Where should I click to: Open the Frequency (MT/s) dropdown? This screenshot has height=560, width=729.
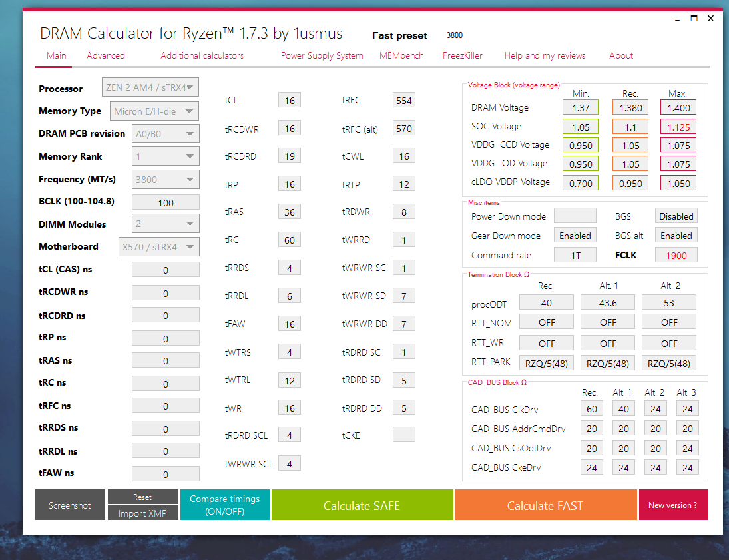click(x=166, y=180)
